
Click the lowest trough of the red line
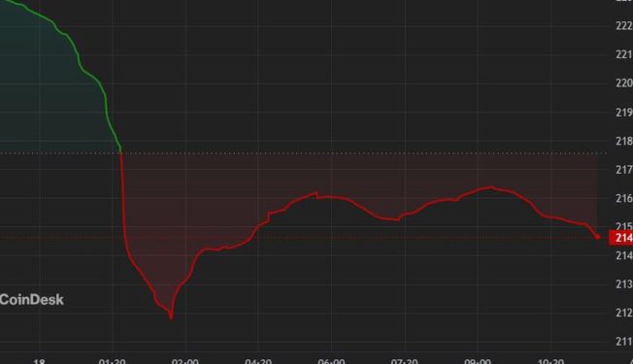click(x=171, y=317)
